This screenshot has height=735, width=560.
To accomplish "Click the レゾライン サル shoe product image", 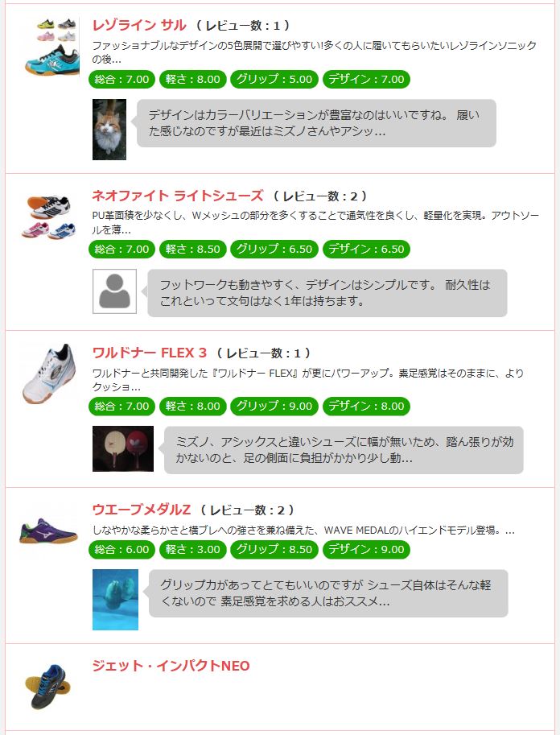I will point(51,46).
